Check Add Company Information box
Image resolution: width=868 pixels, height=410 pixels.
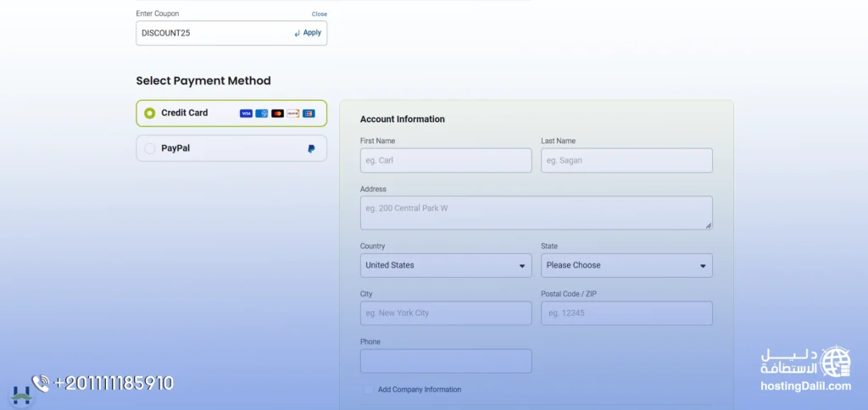[x=368, y=390]
